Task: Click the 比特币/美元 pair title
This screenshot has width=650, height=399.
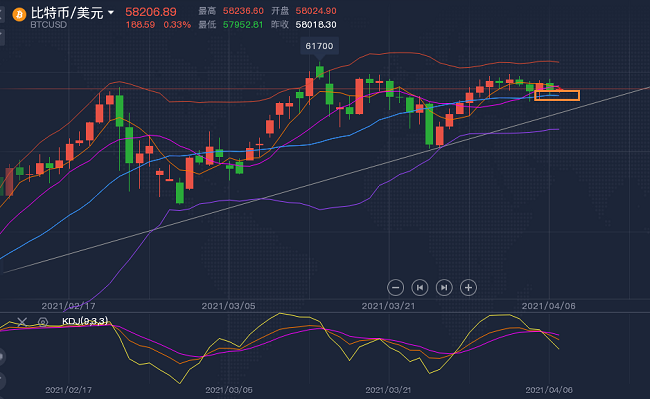Action: (x=67, y=12)
